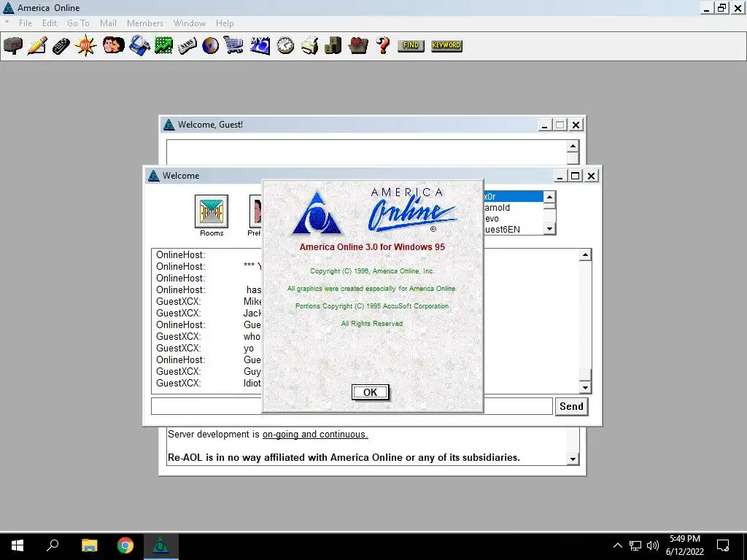Click the Compose Mail pencil icon
This screenshot has height=560, width=747.
(x=37, y=46)
